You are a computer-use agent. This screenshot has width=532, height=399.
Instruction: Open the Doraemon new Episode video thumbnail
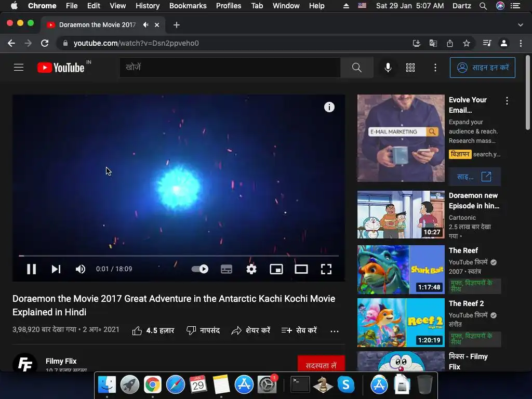pos(401,215)
